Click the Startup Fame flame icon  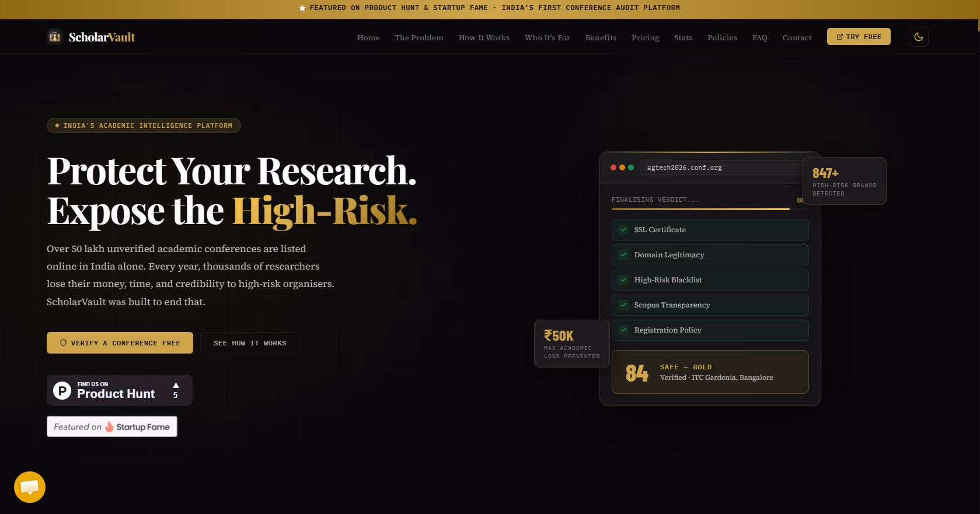pos(109,427)
